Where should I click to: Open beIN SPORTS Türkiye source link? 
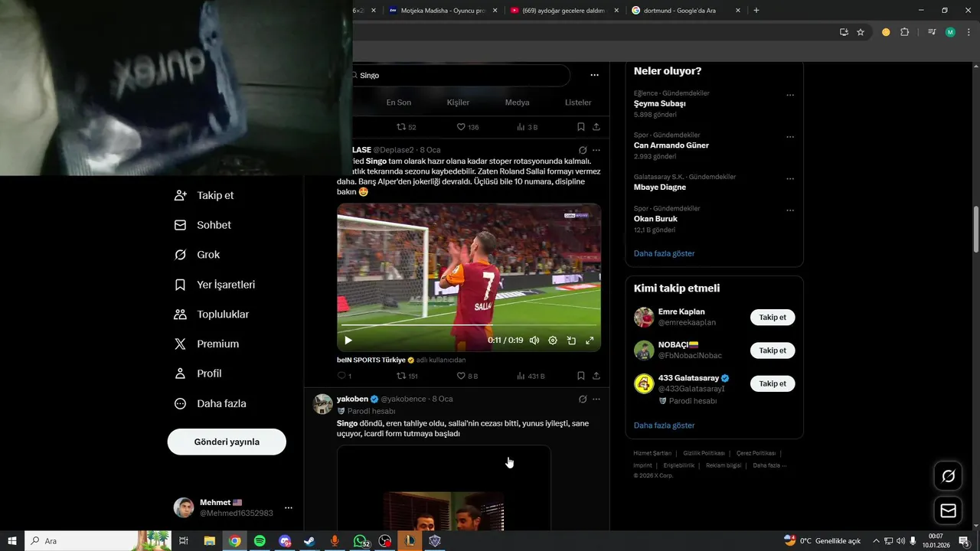[x=371, y=360]
